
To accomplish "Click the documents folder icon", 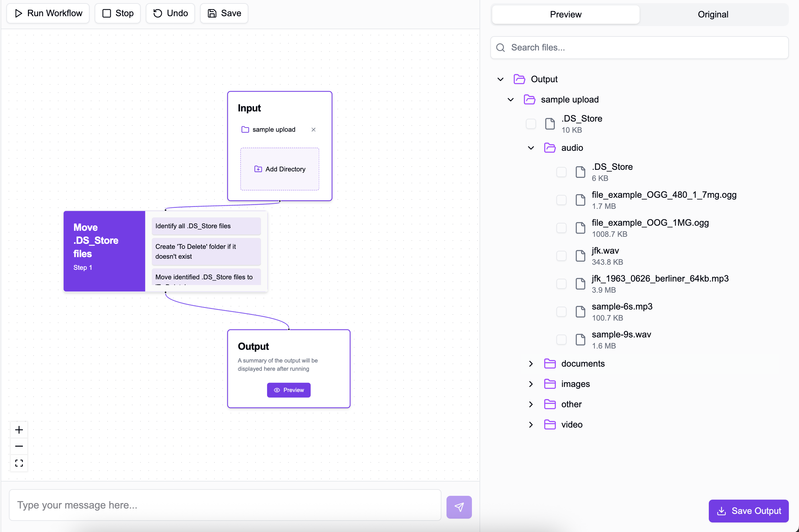I will point(550,363).
